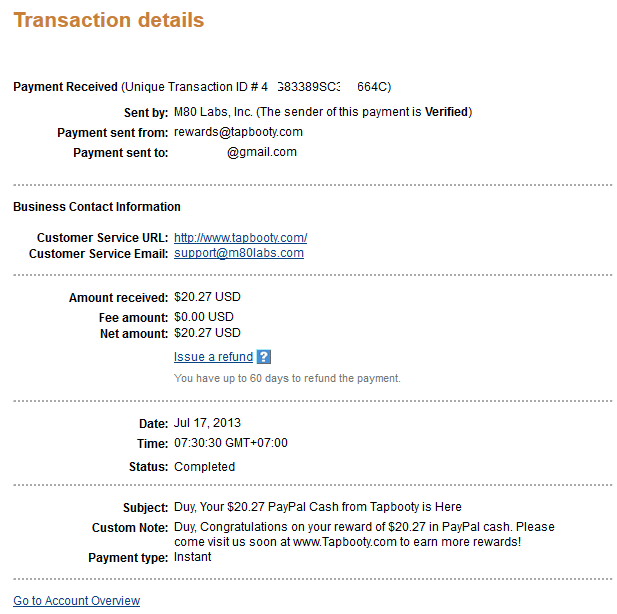Visit the tapbooty.com Customer Service URL
The width and height of the screenshot is (617, 614).
240,238
